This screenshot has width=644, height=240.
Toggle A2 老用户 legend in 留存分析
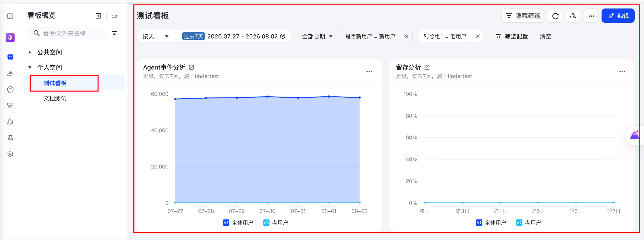coord(528,223)
